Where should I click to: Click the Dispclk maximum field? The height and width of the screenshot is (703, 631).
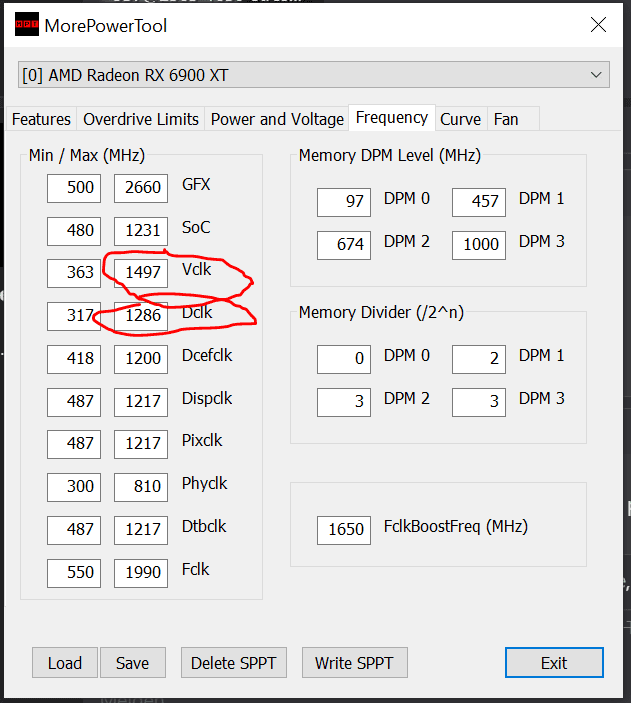141,402
